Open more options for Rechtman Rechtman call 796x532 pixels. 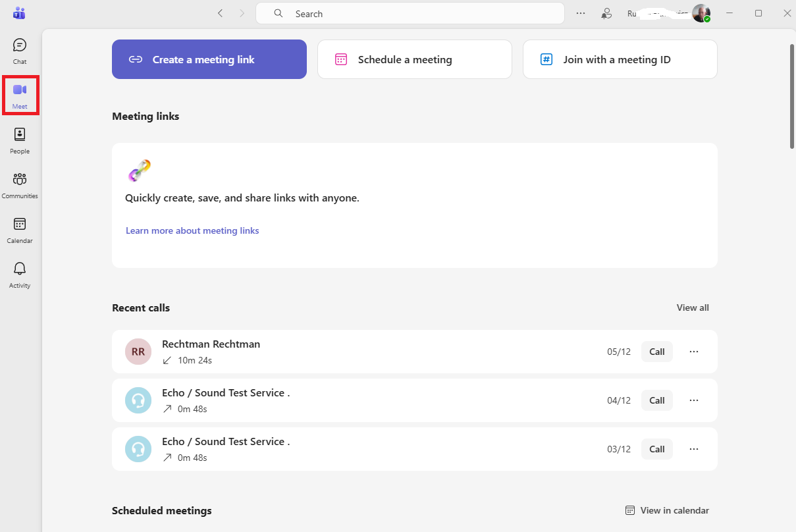coord(694,352)
